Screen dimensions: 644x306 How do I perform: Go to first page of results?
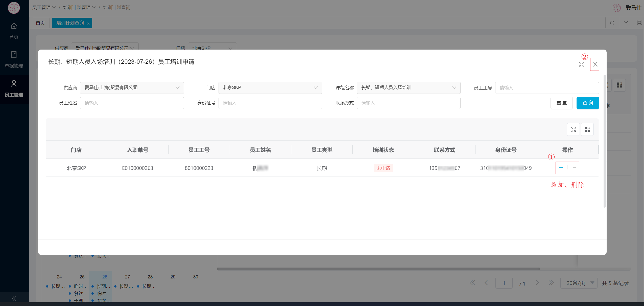point(472,283)
